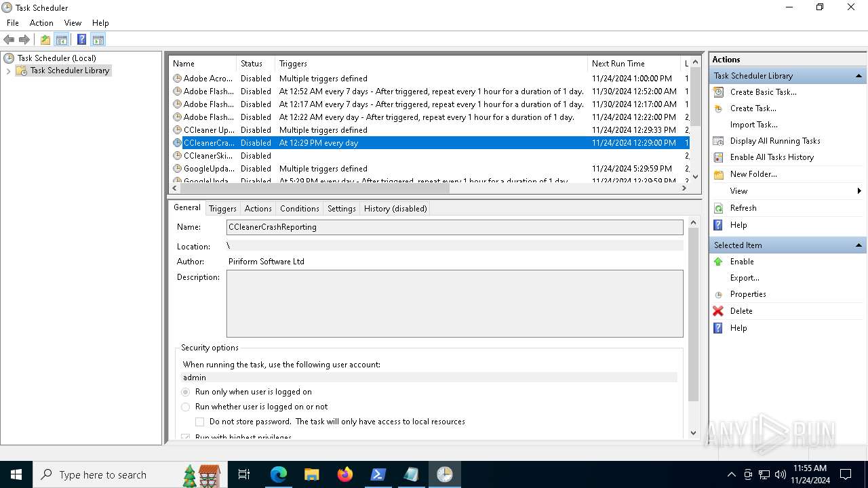This screenshot has width=868, height=488.
Task: Collapse the Selected Item actions section
Action: click(859, 245)
